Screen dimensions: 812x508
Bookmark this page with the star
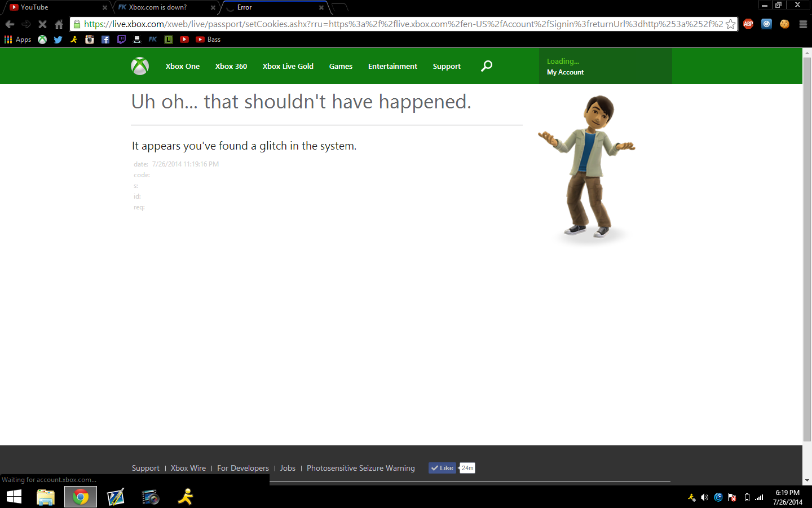[730, 24]
